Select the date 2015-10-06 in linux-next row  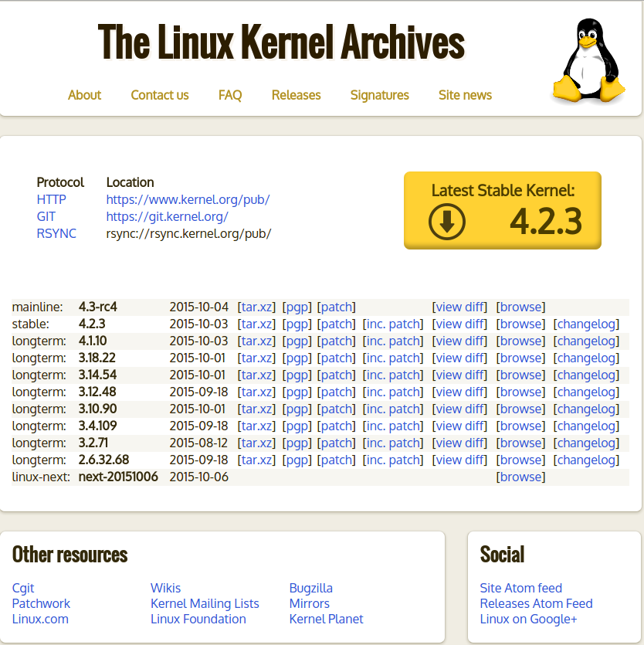198,477
